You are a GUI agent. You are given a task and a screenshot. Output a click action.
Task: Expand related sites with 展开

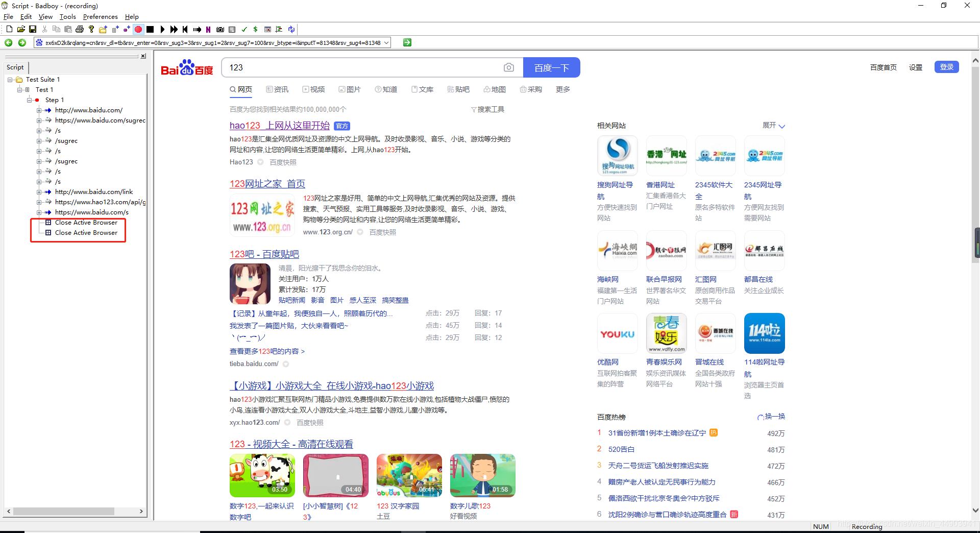tap(774, 126)
